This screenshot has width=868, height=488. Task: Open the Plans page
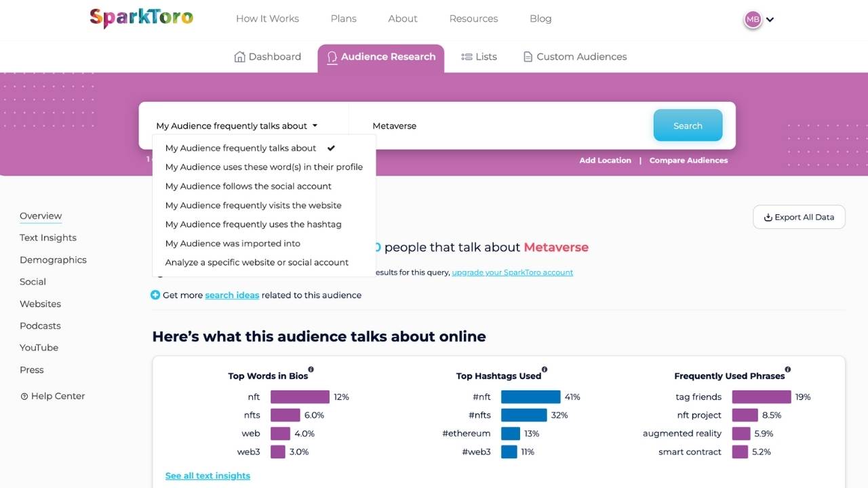343,18
